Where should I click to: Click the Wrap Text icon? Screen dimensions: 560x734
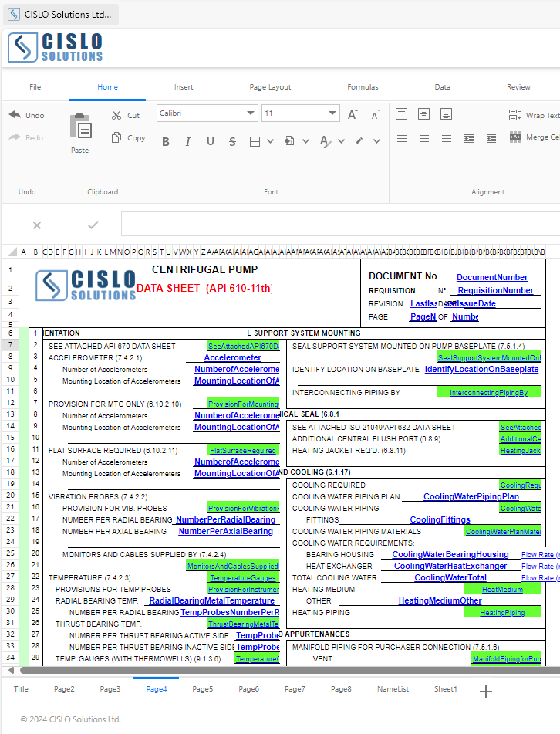(x=515, y=115)
